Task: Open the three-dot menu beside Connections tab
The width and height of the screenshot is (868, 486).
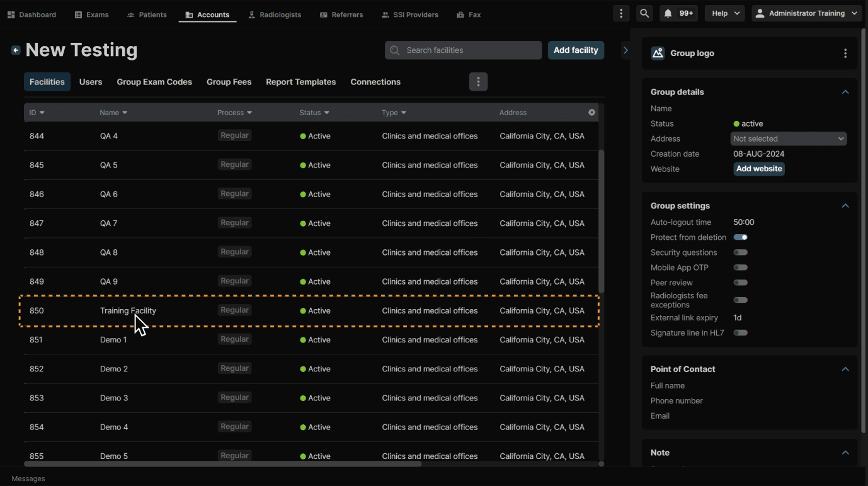Action: (x=478, y=82)
